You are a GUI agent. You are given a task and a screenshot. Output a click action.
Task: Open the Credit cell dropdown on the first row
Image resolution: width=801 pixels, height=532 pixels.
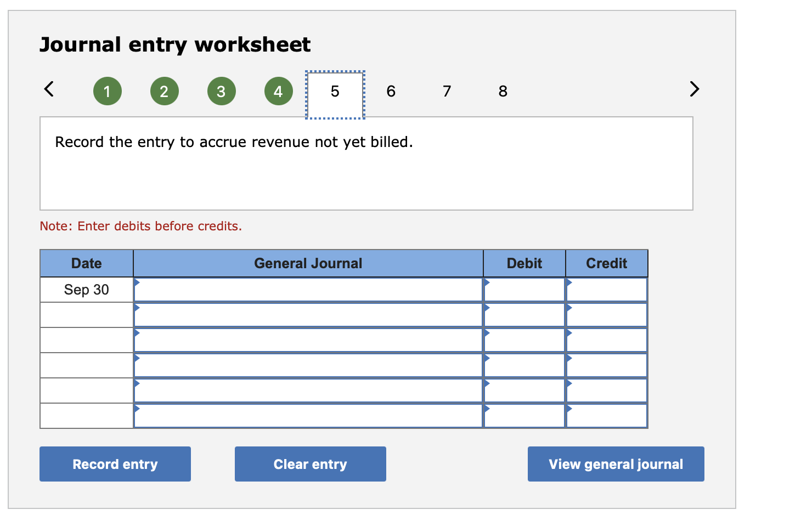pos(569,282)
